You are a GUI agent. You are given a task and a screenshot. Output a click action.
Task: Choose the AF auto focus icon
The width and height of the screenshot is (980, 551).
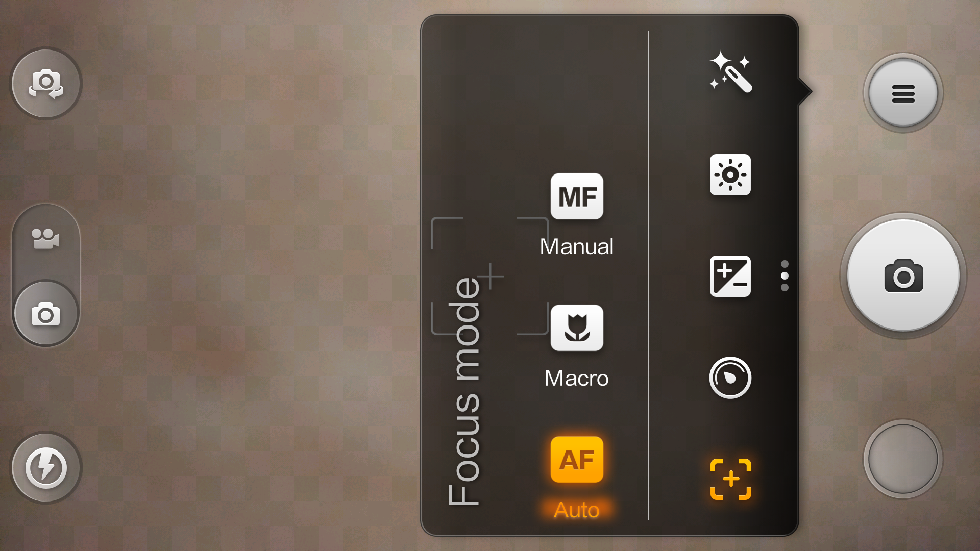pos(577,460)
